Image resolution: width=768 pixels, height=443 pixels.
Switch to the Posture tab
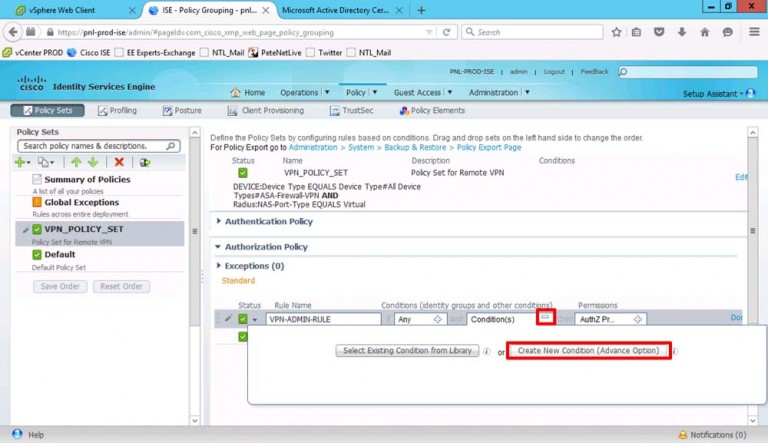(182, 110)
